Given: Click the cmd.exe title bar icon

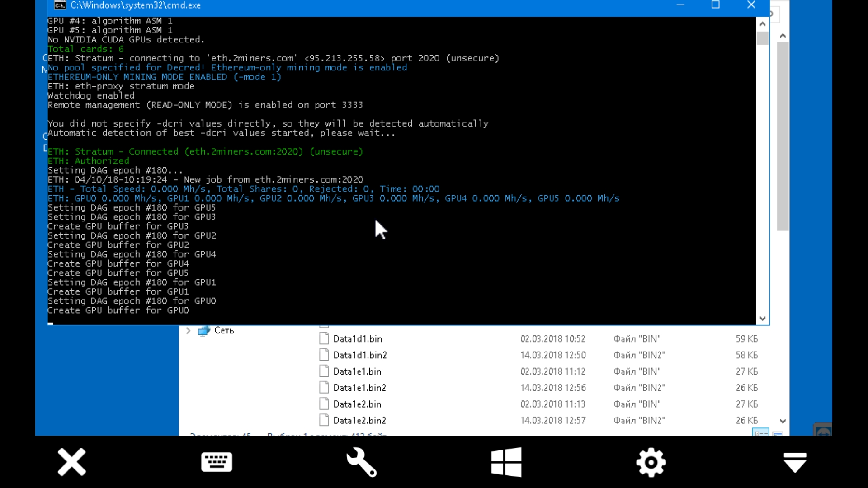Looking at the screenshot, I should click(x=60, y=5).
